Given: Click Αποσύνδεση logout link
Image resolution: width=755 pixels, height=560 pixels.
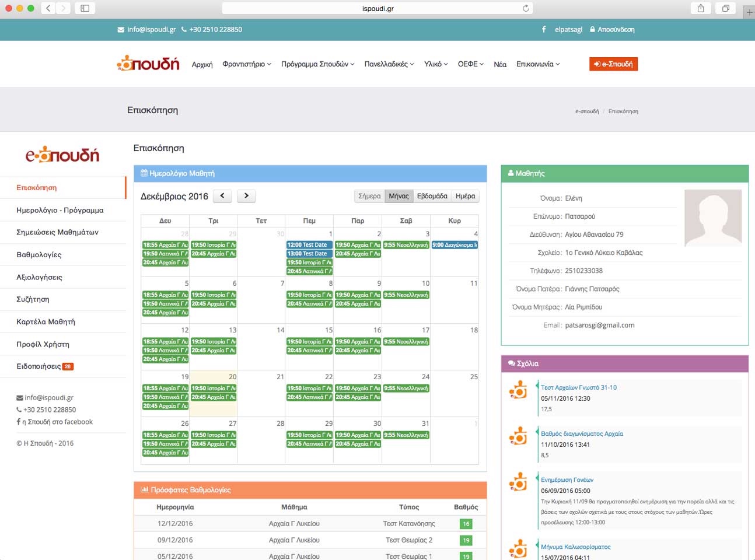Looking at the screenshot, I should click(x=612, y=29).
